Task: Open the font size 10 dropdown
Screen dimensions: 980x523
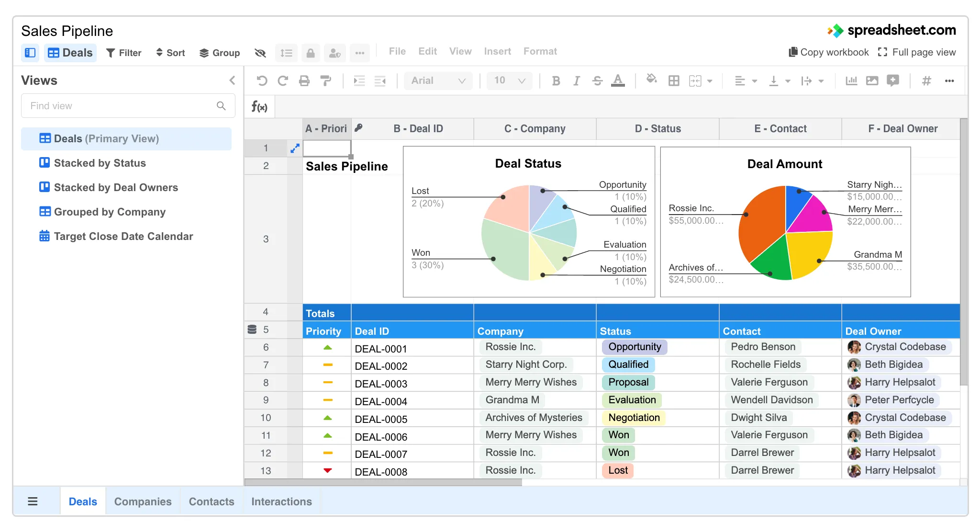Action: [x=509, y=80]
